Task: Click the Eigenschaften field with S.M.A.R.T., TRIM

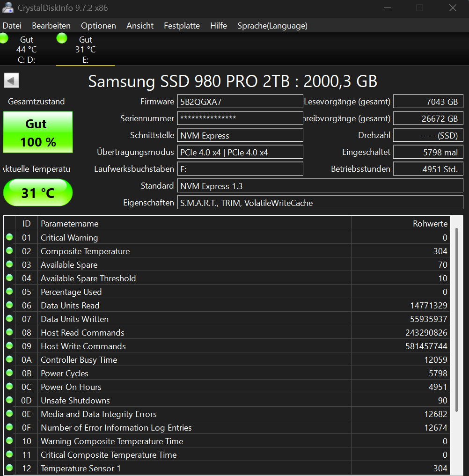Action: (x=320, y=203)
